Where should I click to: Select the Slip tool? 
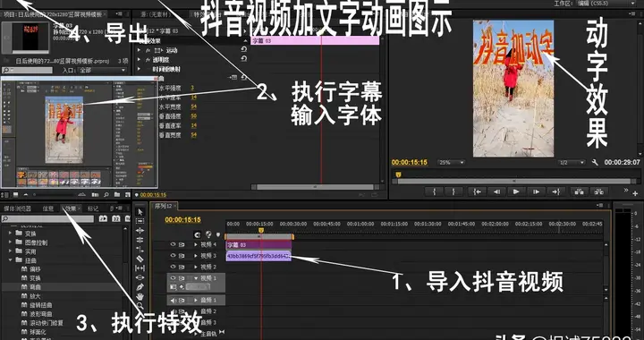click(x=140, y=268)
